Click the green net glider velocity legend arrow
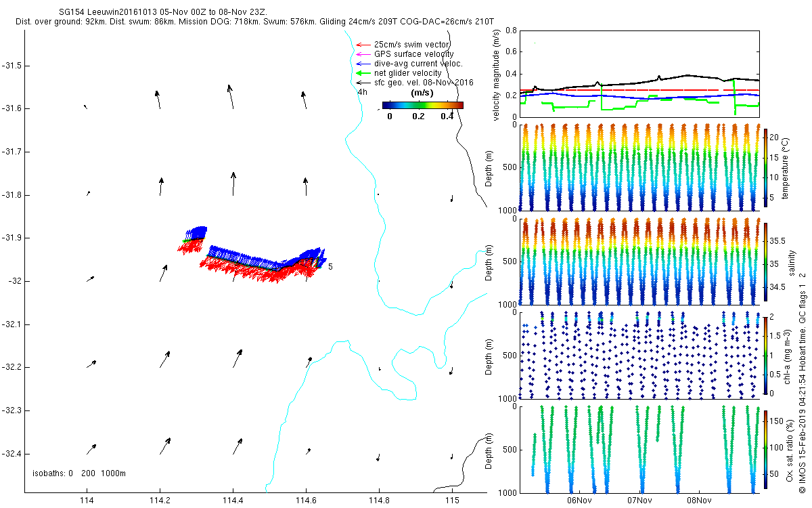812x508 pixels. point(363,73)
